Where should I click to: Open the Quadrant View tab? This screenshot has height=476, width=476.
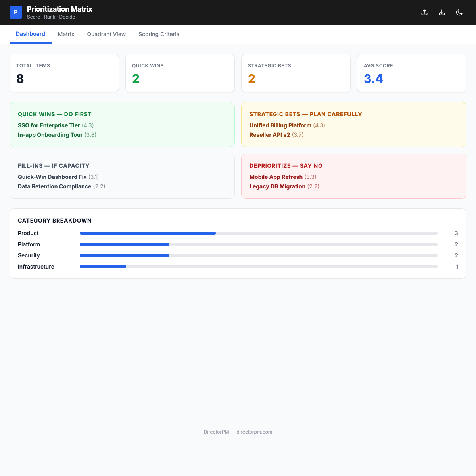[x=106, y=34]
